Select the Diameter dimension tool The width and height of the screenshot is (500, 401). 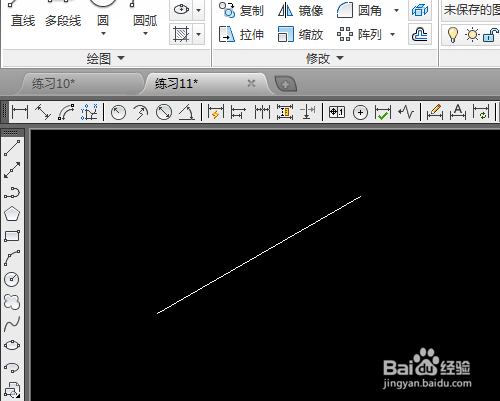pos(164,112)
